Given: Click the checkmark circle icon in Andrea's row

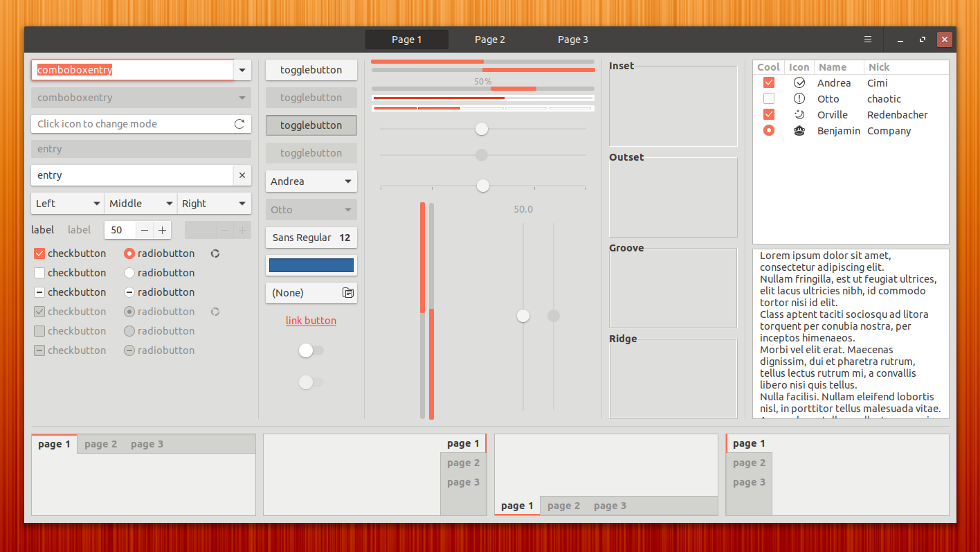Looking at the screenshot, I should (799, 83).
